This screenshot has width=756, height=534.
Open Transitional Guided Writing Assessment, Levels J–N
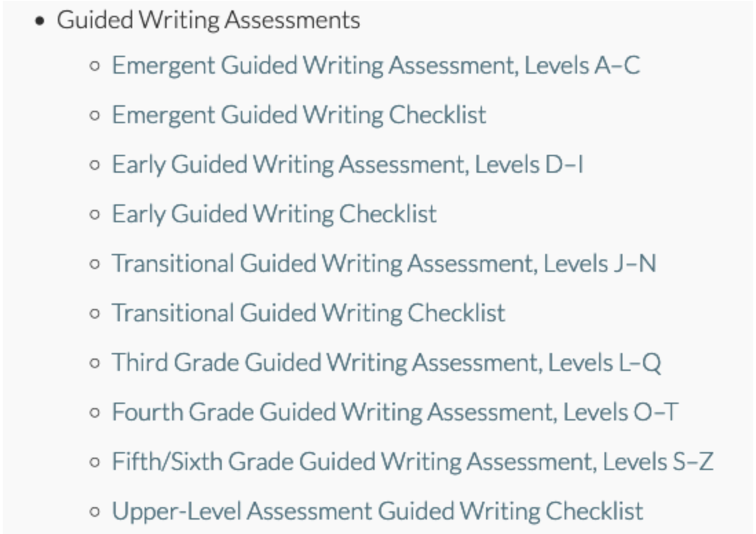pyautogui.click(x=384, y=264)
